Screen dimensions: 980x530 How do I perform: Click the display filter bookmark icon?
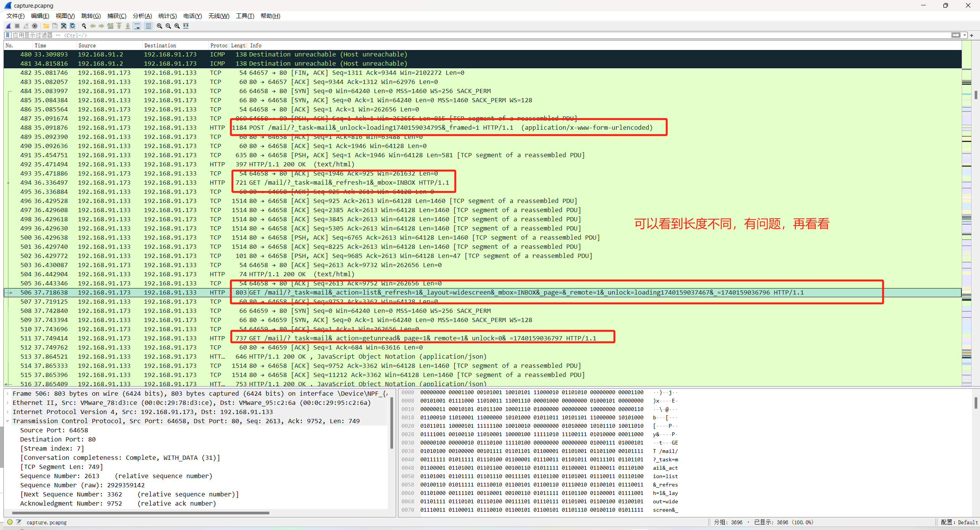click(8, 35)
